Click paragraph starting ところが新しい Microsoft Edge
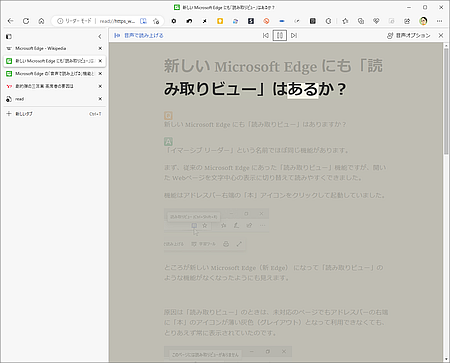 click(x=274, y=273)
